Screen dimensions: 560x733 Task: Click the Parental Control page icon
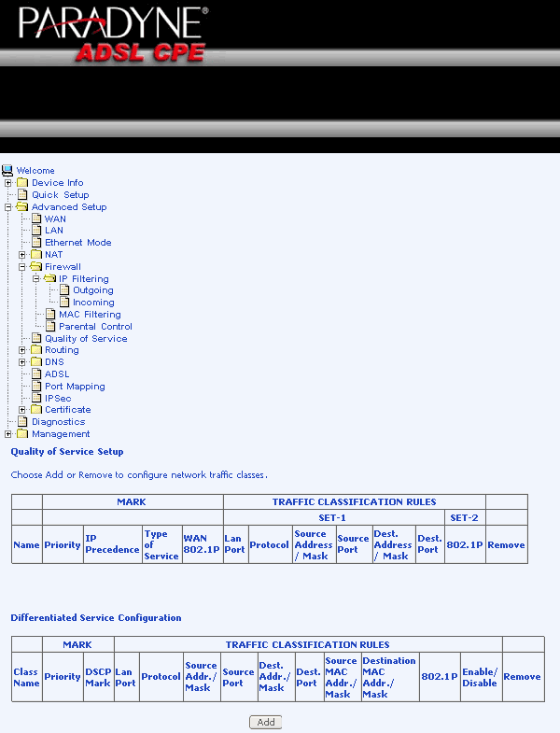pyautogui.click(x=50, y=326)
